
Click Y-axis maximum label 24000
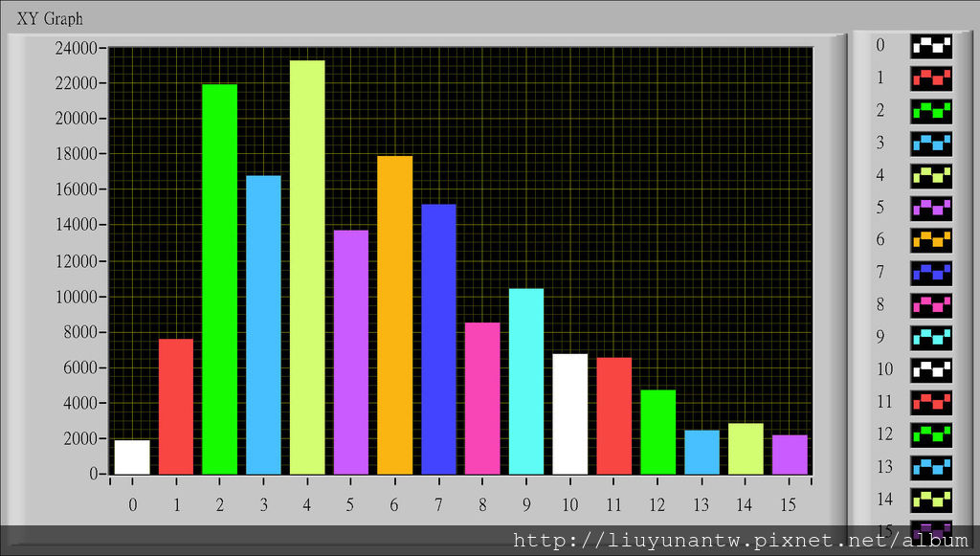[77, 48]
